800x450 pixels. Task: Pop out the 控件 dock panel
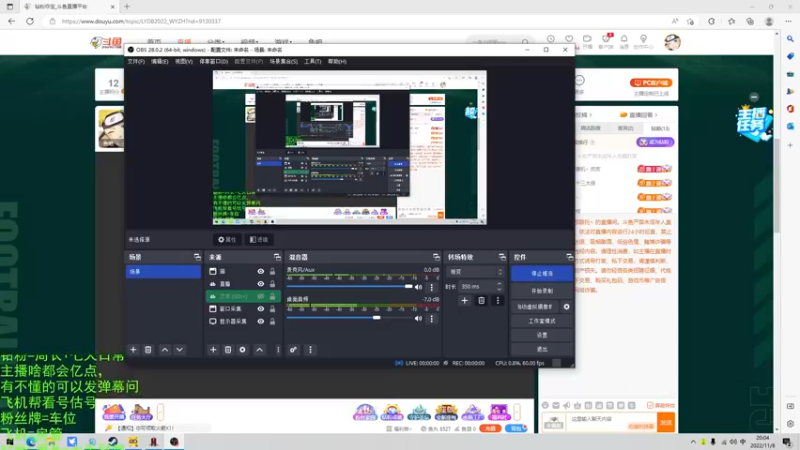(569, 257)
